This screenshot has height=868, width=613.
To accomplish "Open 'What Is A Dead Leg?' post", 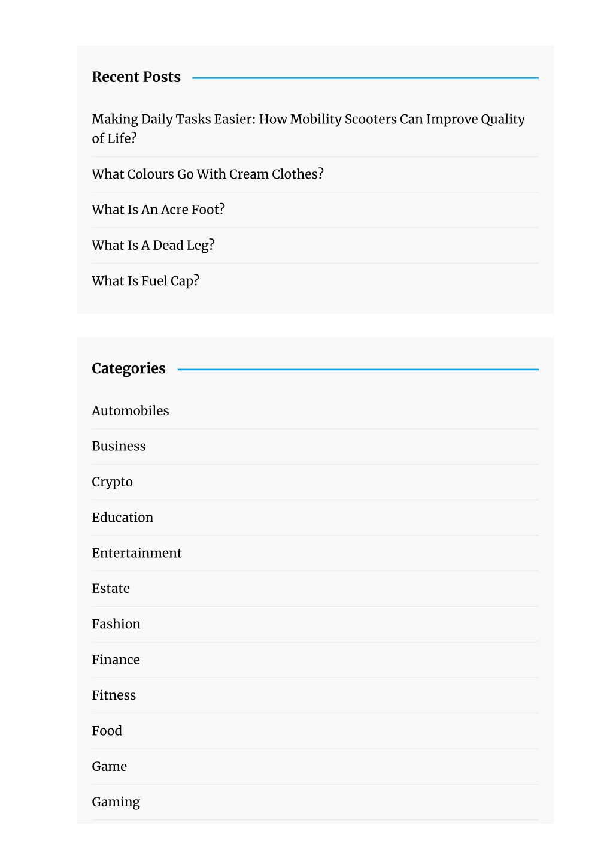I will [x=153, y=245].
